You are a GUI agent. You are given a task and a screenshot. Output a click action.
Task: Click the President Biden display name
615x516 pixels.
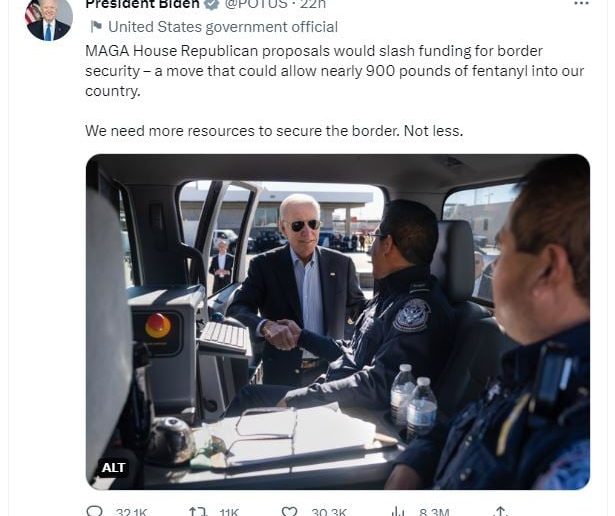pyautogui.click(x=142, y=4)
